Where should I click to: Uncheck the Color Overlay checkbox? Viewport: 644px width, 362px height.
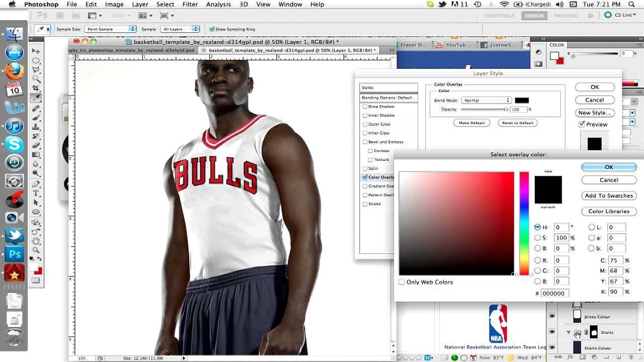pos(365,177)
